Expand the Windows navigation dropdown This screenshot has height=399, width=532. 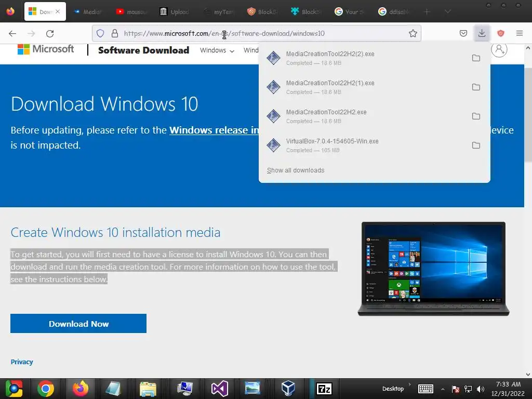tap(217, 50)
